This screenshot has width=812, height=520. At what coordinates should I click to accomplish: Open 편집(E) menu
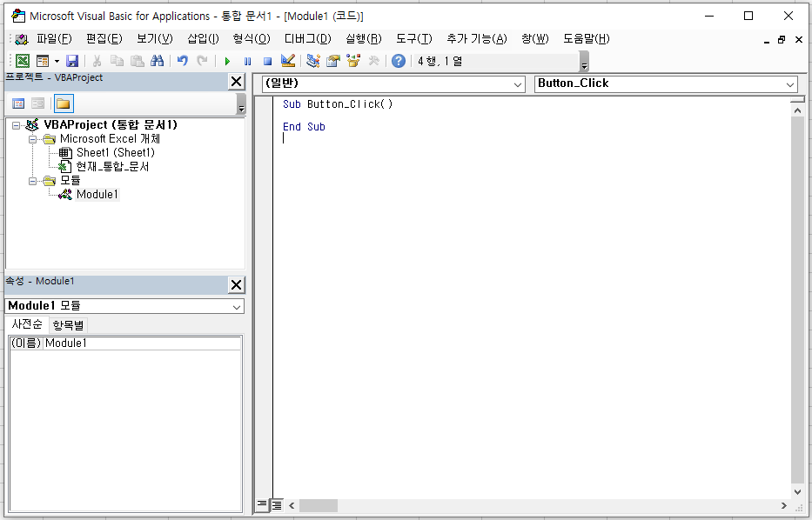point(104,39)
